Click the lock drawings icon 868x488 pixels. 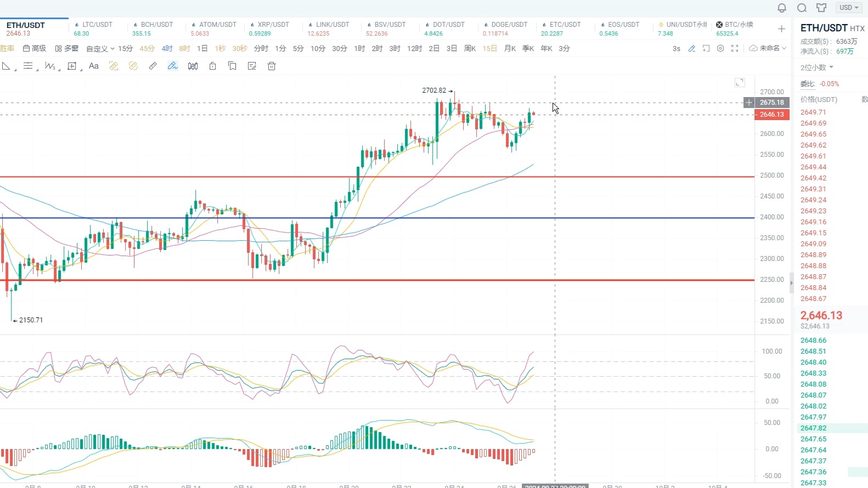pyautogui.click(x=212, y=66)
